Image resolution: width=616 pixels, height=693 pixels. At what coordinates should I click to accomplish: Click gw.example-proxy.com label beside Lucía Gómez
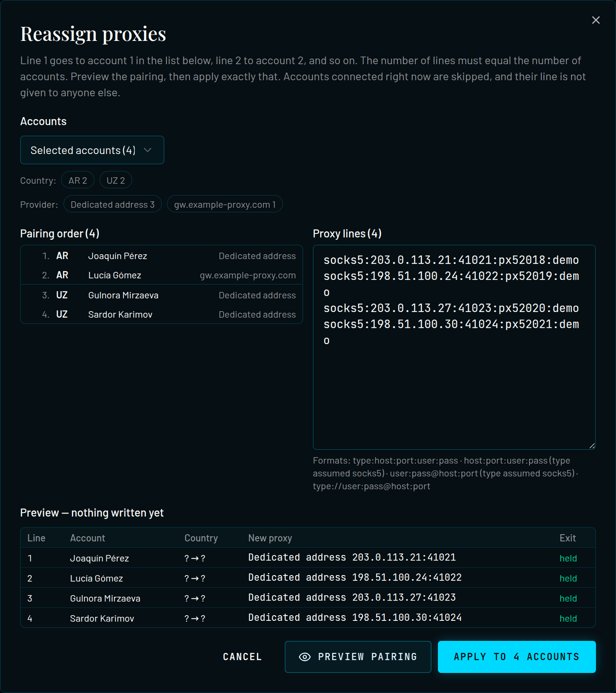tap(248, 275)
